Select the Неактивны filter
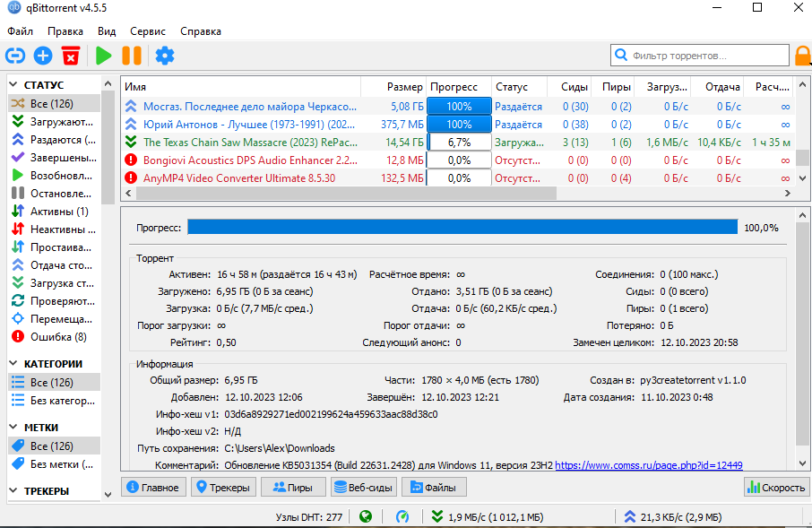This screenshot has height=528, width=812. coord(55,229)
